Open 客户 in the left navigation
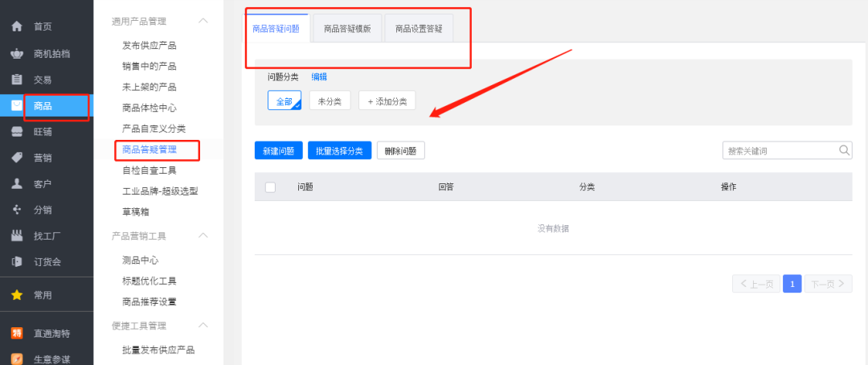Viewport: 868px width, 365px height. pos(43,184)
